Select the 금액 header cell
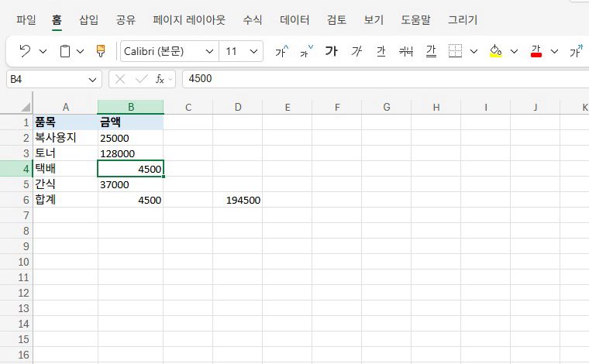589x364 pixels. point(131,122)
